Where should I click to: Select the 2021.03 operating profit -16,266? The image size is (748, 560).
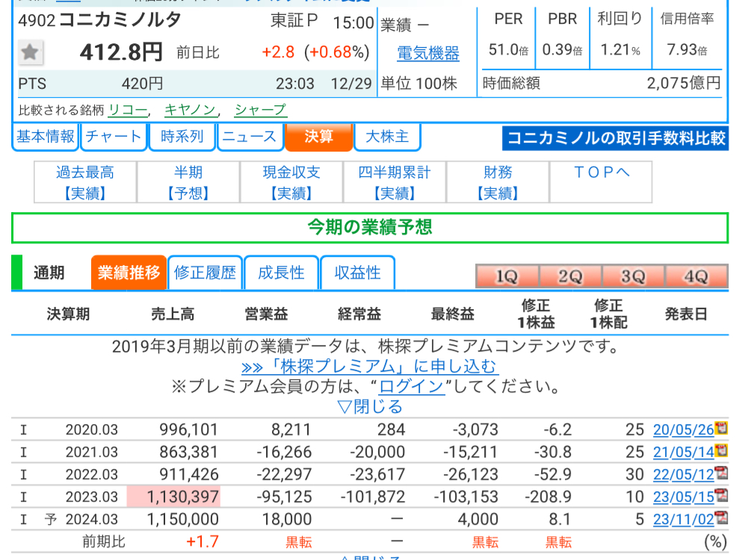284,452
